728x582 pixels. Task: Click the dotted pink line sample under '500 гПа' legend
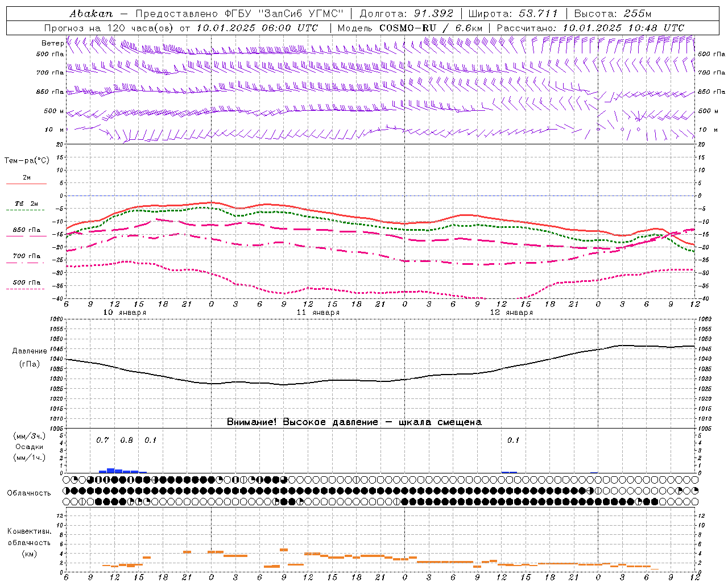25,289
